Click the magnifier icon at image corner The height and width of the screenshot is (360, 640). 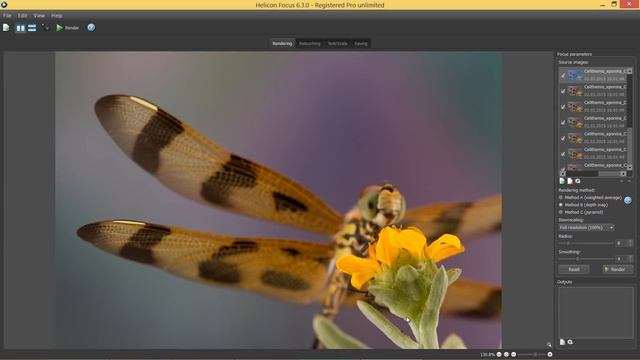(x=549, y=344)
